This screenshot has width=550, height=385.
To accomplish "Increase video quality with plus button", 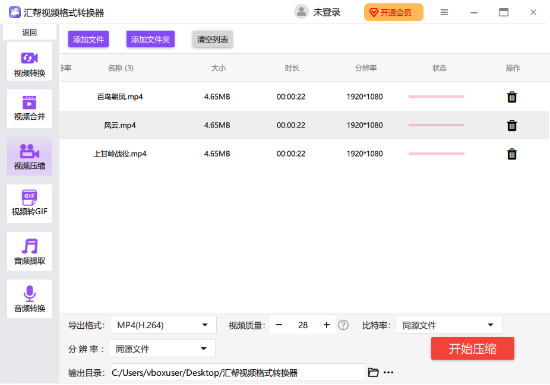I will [x=327, y=325].
